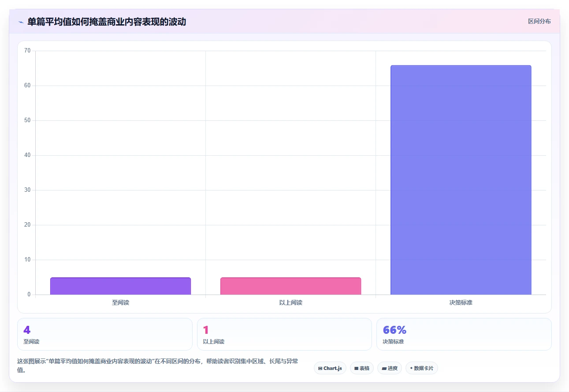Screen dimensions: 569x392
Task: Click the 表格 tag chip
Action: pos(362,368)
